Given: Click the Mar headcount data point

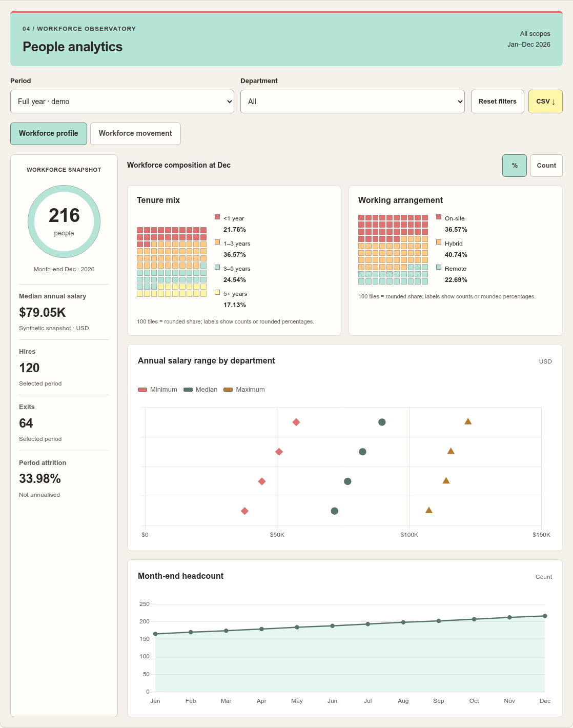Looking at the screenshot, I should point(226,631).
